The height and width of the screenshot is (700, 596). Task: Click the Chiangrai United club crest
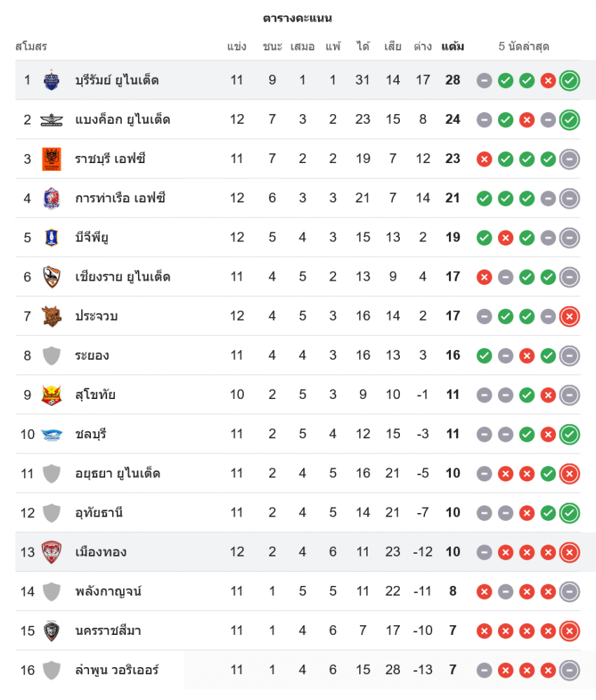click(x=51, y=276)
